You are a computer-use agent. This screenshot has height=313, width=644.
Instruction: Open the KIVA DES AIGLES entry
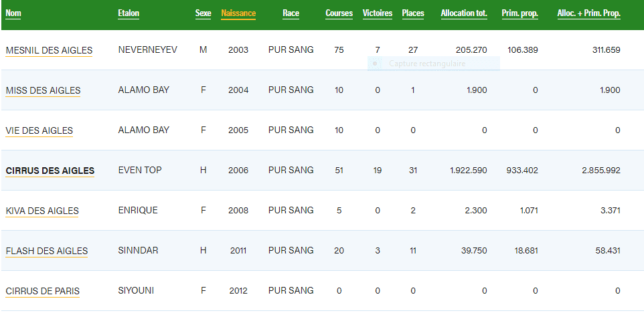[42, 211]
